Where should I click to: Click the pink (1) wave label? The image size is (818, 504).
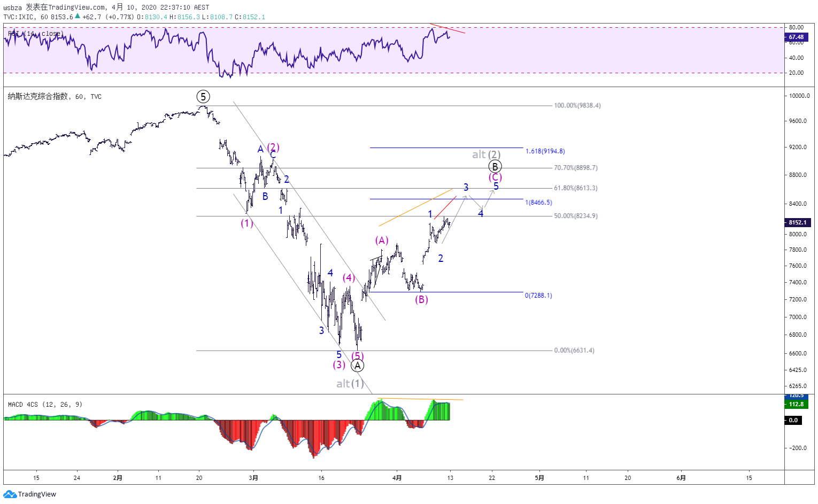coord(247,223)
